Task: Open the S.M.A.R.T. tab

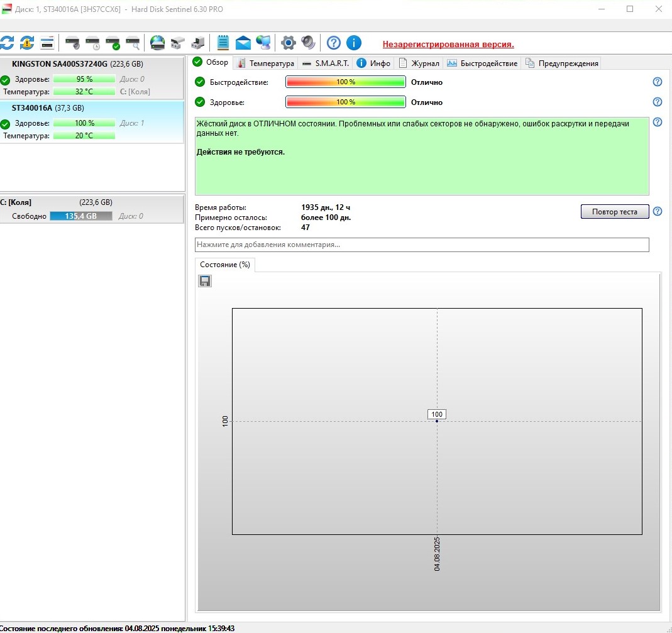Action: tap(326, 63)
